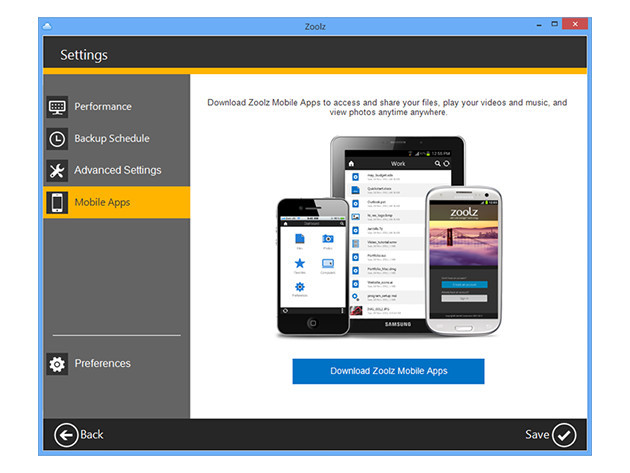
Task: Close the Zoolz window
Action: (572, 25)
